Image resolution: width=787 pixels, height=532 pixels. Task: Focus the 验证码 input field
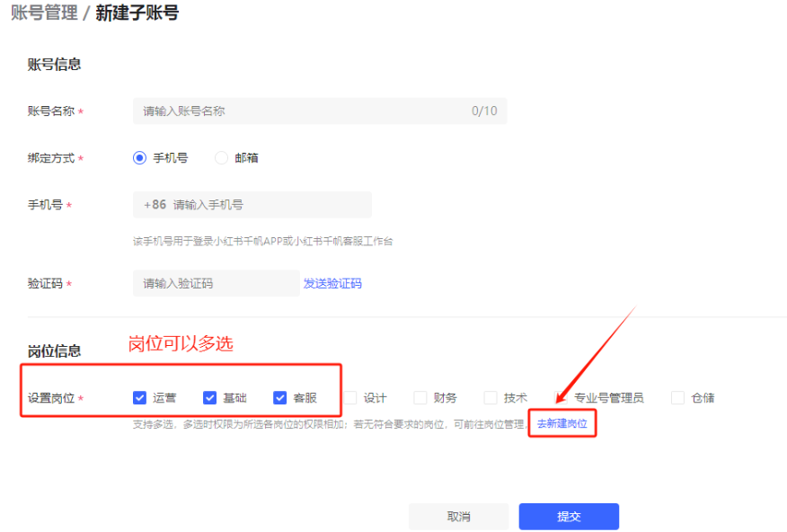pos(216,283)
